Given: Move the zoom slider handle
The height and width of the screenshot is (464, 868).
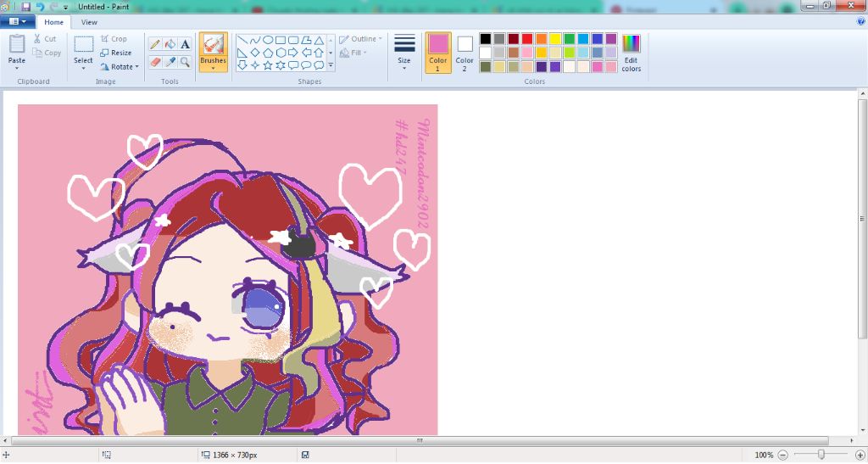Looking at the screenshot, I should pyautogui.click(x=821, y=455).
